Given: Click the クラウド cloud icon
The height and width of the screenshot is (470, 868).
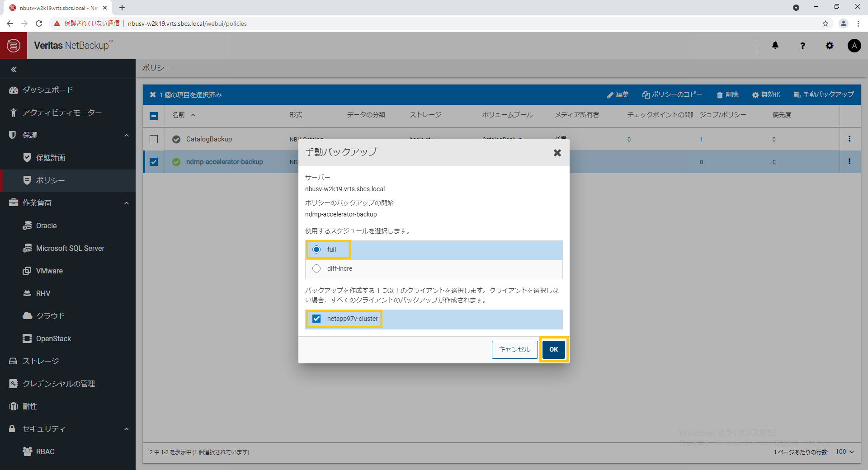Looking at the screenshot, I should 27,315.
